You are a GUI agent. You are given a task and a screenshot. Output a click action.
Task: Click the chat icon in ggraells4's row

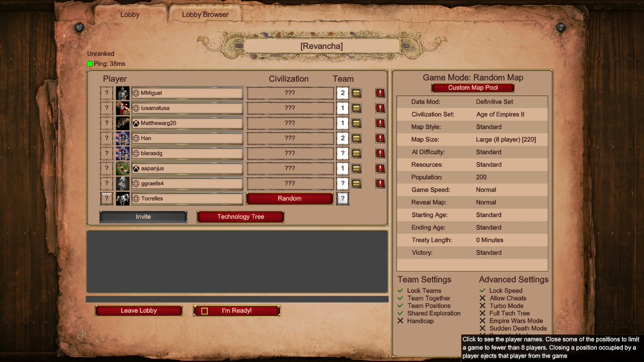[356, 183]
